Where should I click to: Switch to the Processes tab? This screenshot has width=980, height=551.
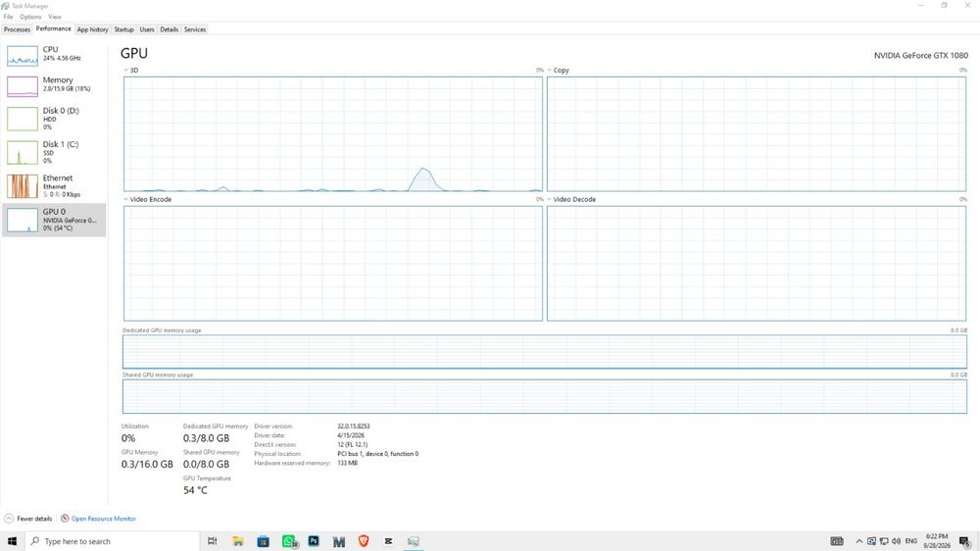point(17,29)
